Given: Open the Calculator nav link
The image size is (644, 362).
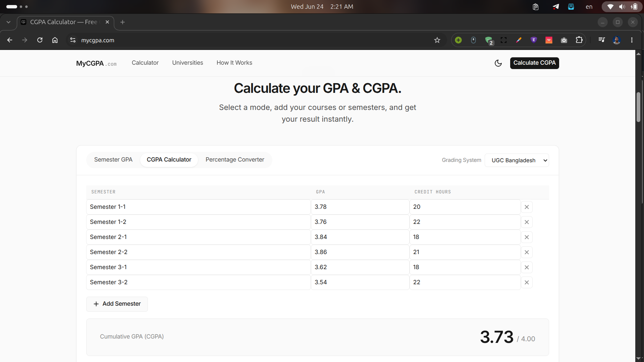Looking at the screenshot, I should (145, 63).
